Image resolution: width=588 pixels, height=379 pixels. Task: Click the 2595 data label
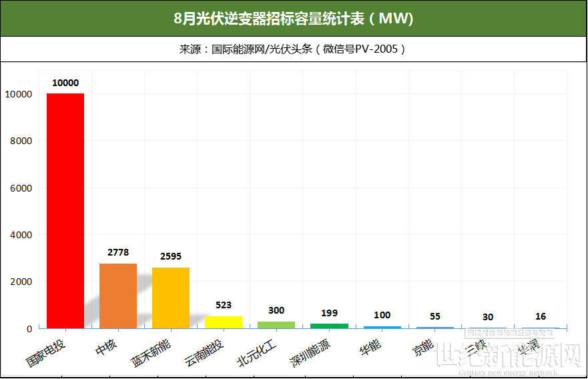171,256
